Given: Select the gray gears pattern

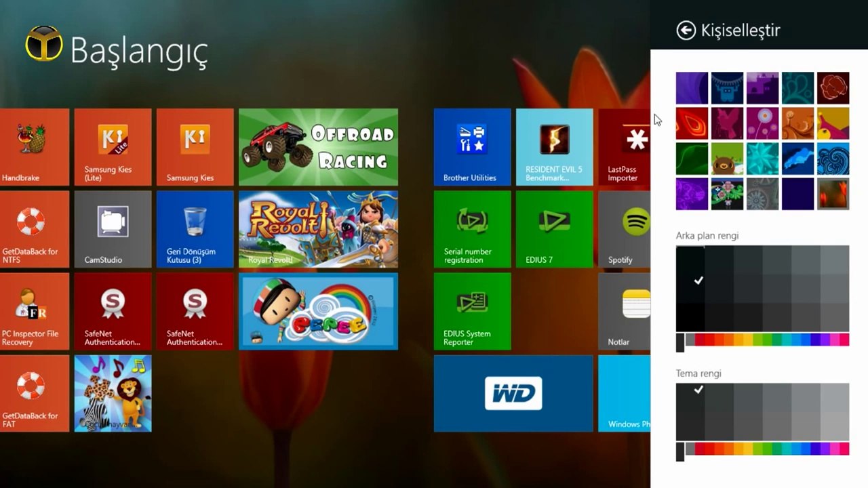Looking at the screenshot, I should pos(762,194).
